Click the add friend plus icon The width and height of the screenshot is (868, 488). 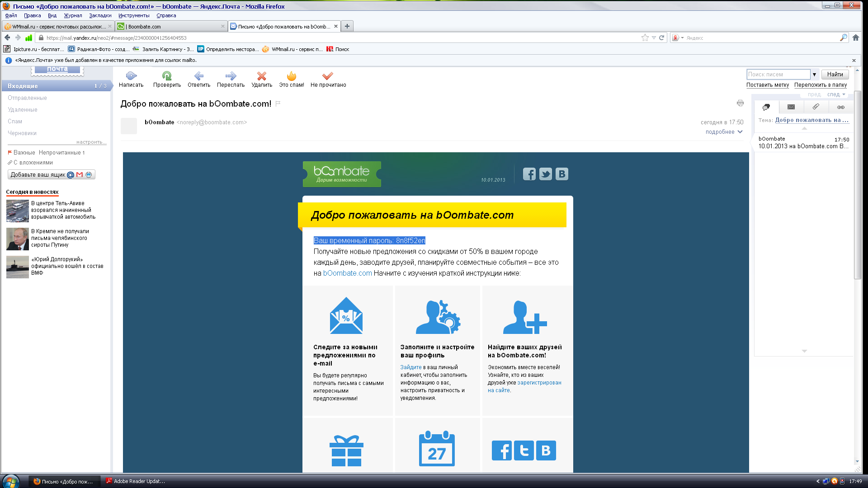click(525, 317)
